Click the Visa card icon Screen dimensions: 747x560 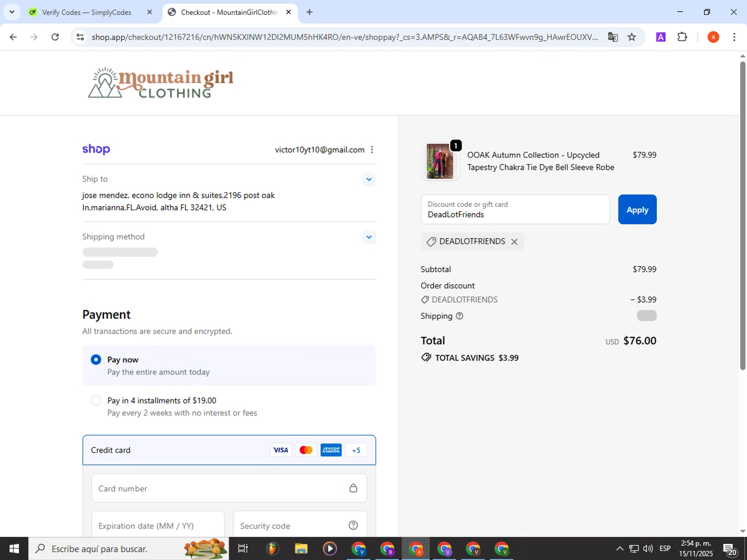click(x=280, y=450)
